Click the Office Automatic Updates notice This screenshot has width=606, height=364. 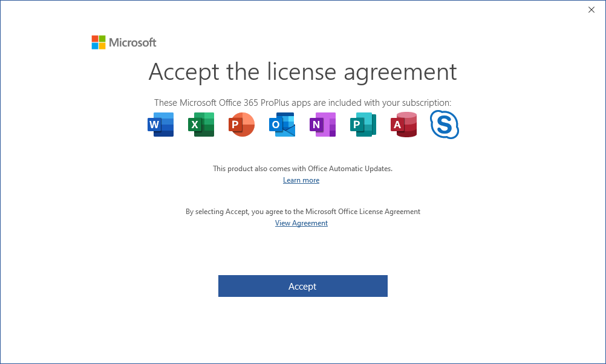302,169
